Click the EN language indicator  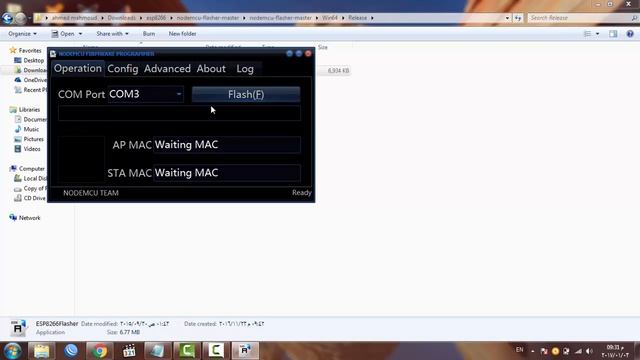520,350
